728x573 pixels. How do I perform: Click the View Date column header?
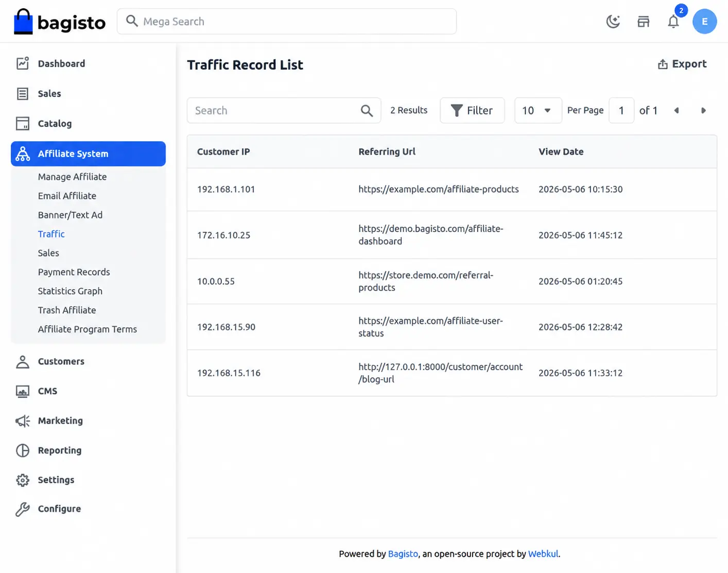[x=561, y=151]
